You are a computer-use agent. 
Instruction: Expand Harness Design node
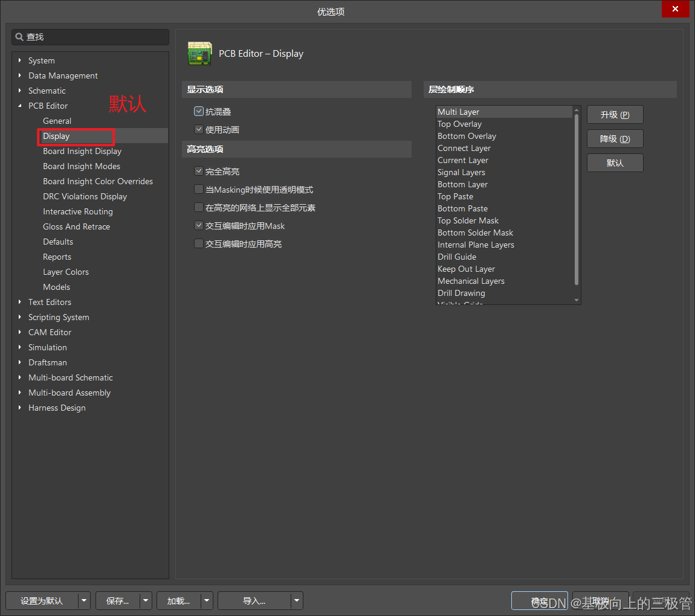point(19,408)
